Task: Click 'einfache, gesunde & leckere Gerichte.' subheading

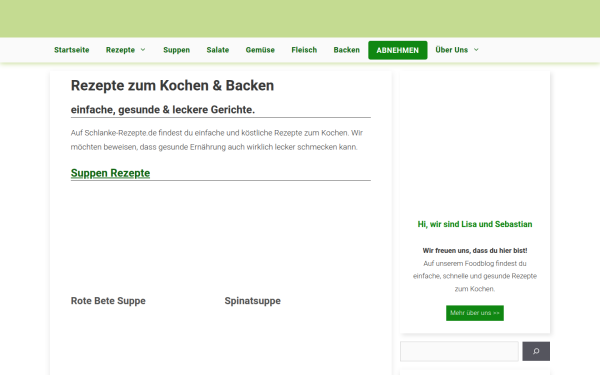Action: tap(163, 110)
